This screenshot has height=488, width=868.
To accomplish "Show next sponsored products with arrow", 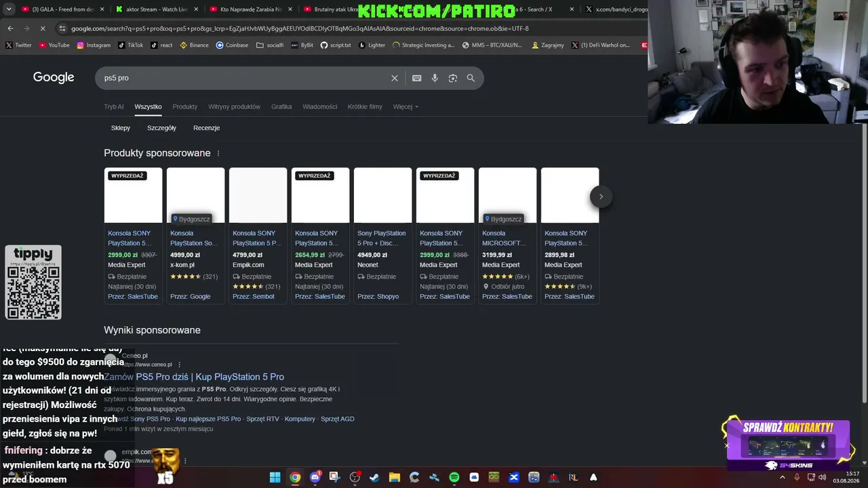I will pos(601,197).
